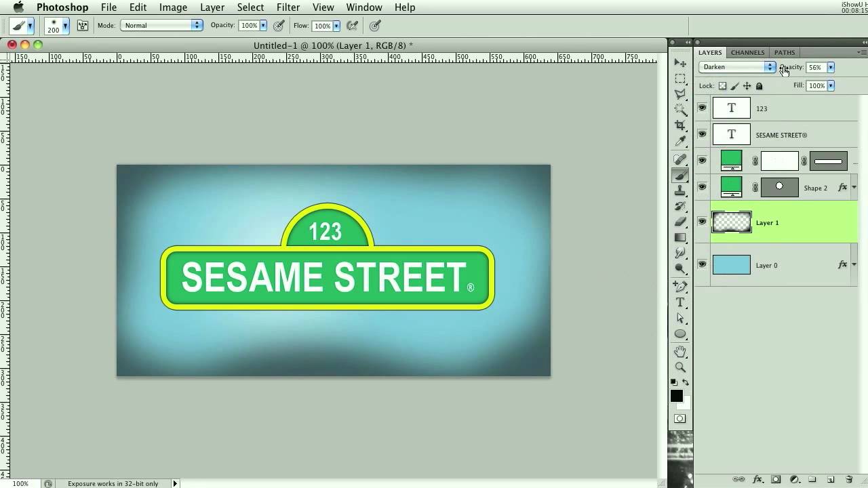Toggle tablet pressure for opacity

279,26
